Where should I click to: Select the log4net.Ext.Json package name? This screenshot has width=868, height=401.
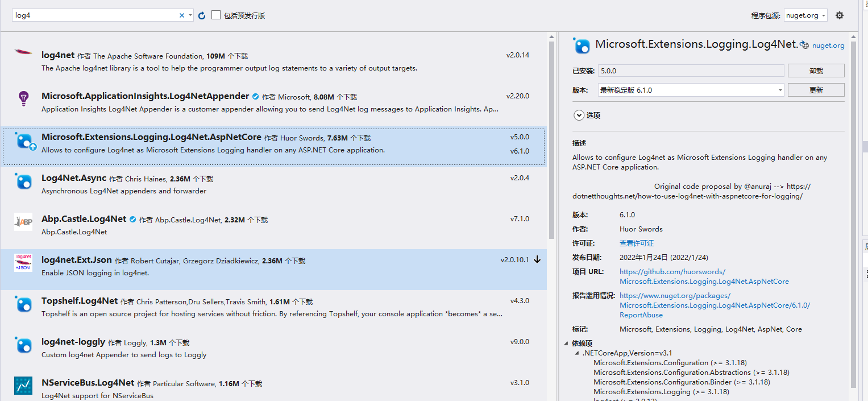[77, 260]
